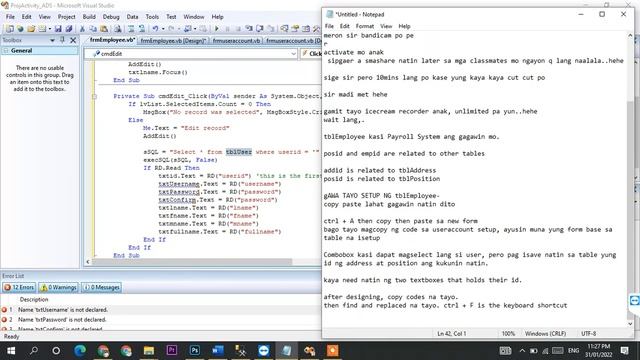
Task: Open File Explorer from the taskbar
Action: tap(149, 351)
